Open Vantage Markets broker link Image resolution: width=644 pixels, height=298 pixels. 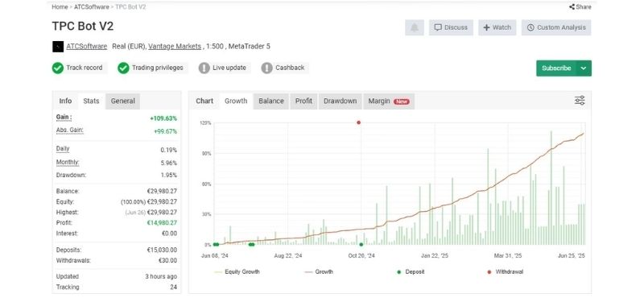[175, 47]
